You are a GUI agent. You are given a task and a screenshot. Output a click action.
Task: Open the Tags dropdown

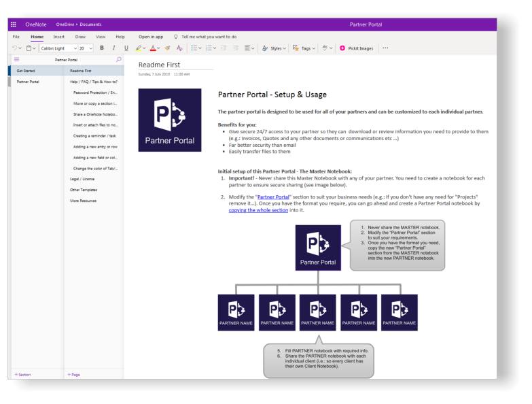[304, 48]
